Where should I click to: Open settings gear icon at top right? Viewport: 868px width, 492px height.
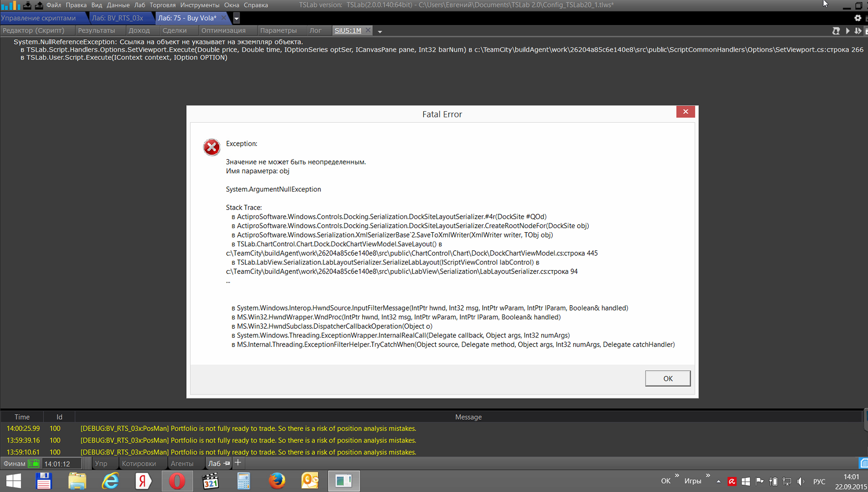point(858,18)
